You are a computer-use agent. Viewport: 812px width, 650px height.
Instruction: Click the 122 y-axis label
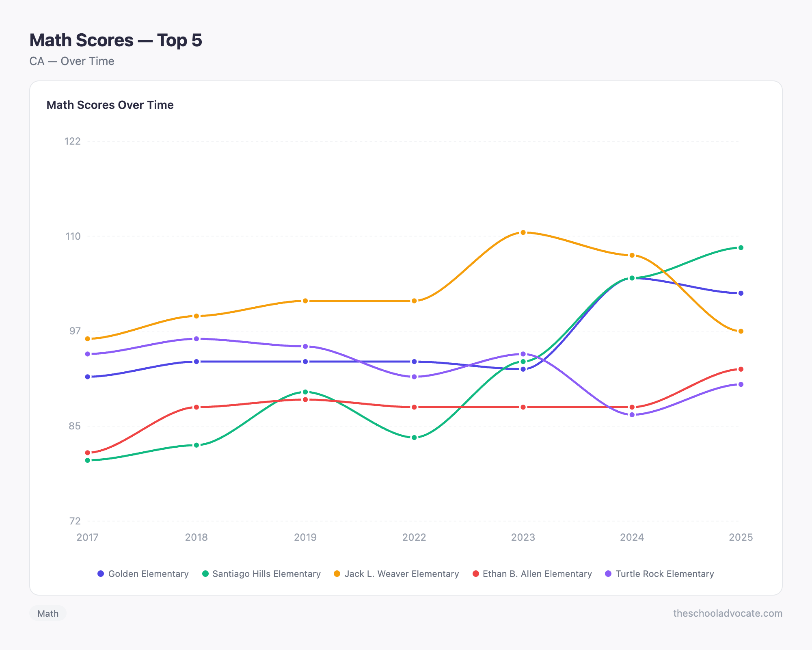pyautogui.click(x=73, y=141)
